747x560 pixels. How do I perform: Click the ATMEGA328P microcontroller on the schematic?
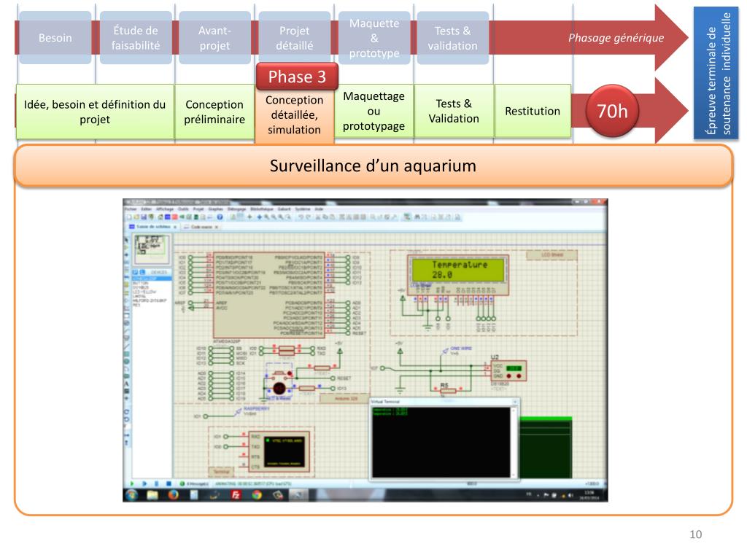pyautogui.click(x=268, y=295)
